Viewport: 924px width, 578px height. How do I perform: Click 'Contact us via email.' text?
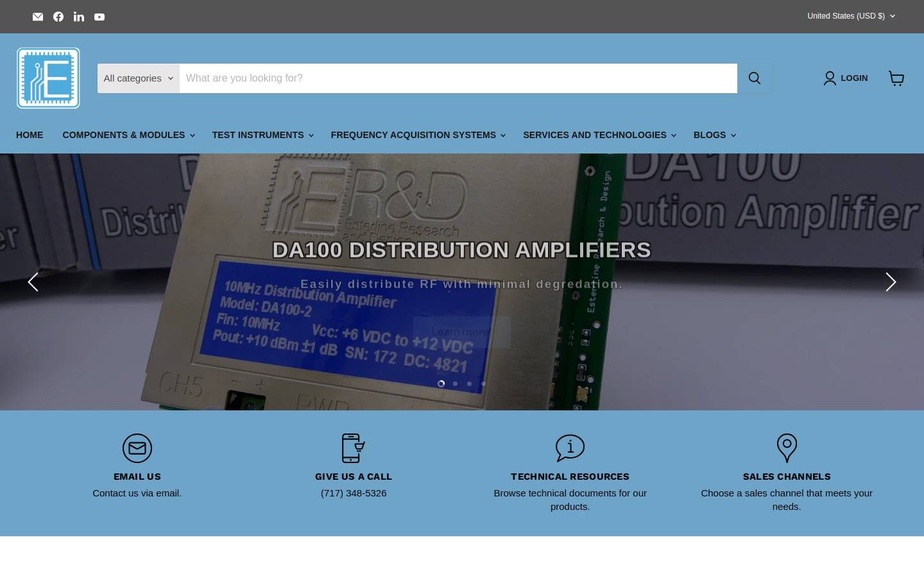137,493
